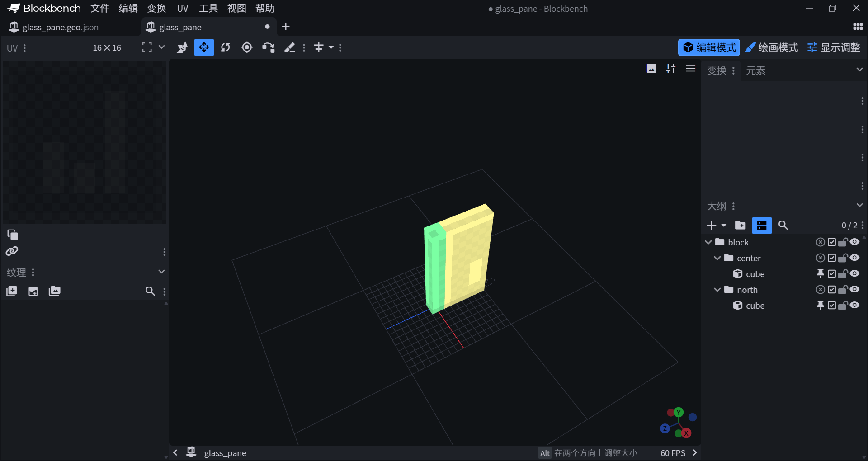Click Add Group folder icon in outliner

(x=740, y=225)
